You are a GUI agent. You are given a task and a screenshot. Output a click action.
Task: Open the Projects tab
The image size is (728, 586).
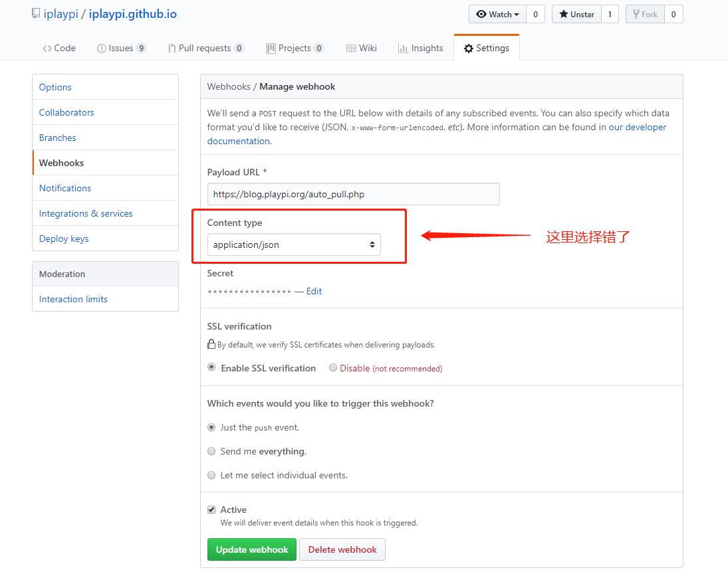295,49
